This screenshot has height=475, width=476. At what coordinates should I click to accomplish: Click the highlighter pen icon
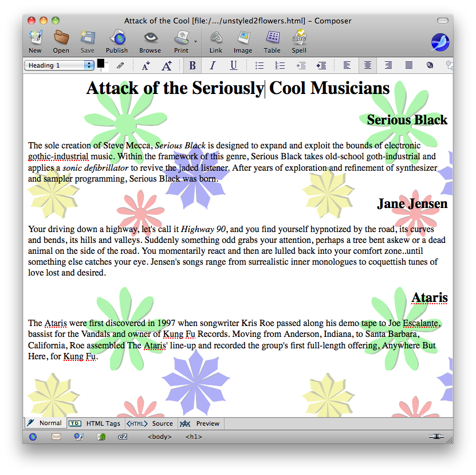(x=120, y=66)
